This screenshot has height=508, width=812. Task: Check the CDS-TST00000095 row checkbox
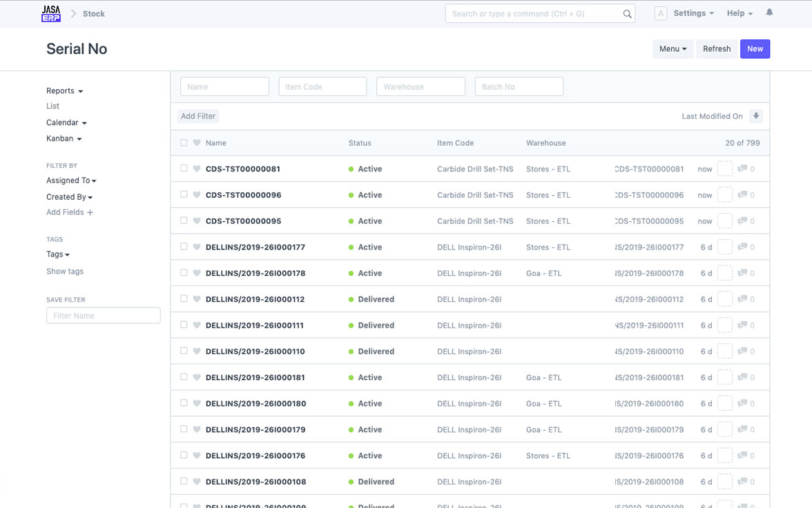(184, 220)
